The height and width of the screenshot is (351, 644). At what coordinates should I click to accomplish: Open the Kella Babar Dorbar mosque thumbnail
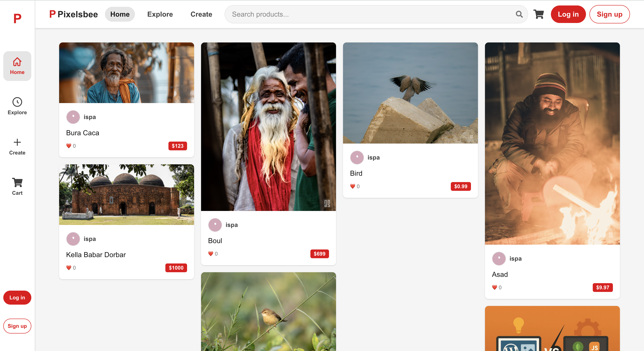127,194
